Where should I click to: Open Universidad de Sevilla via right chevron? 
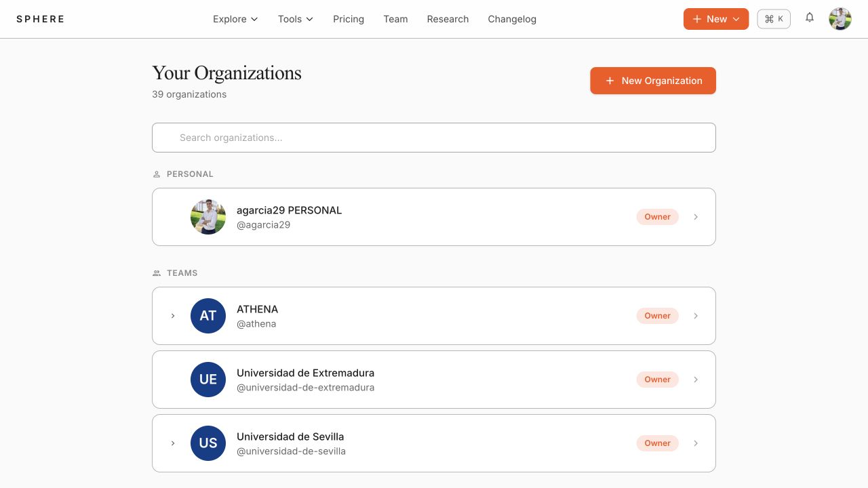point(696,443)
